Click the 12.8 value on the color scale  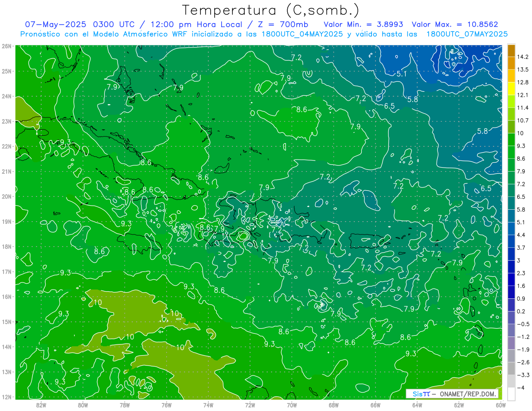point(523,82)
